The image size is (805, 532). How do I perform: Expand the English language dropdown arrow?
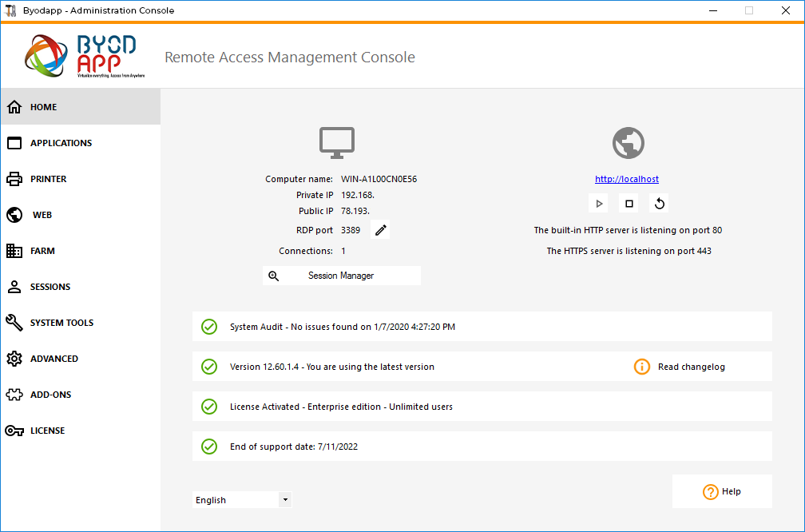point(285,500)
